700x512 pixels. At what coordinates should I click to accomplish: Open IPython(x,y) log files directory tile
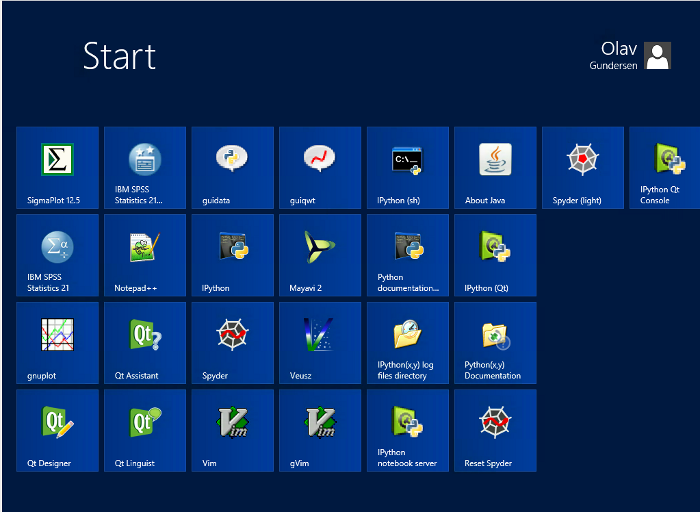(x=408, y=343)
